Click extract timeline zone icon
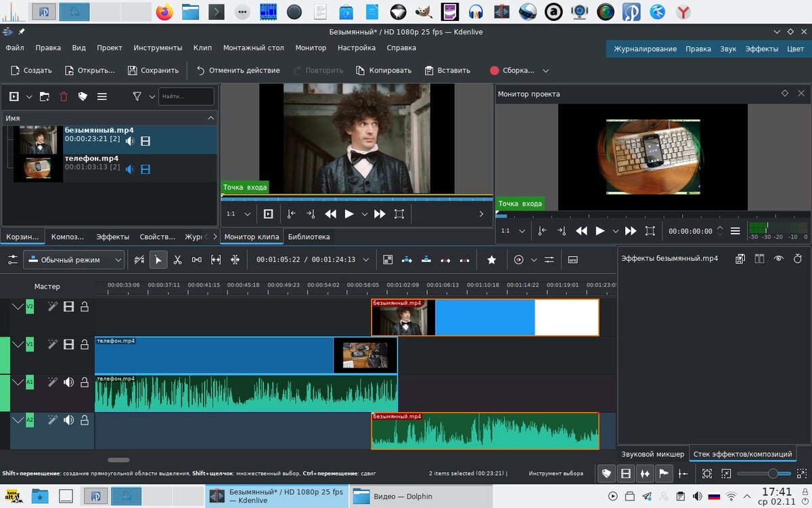This screenshot has height=508, width=812. click(x=446, y=259)
